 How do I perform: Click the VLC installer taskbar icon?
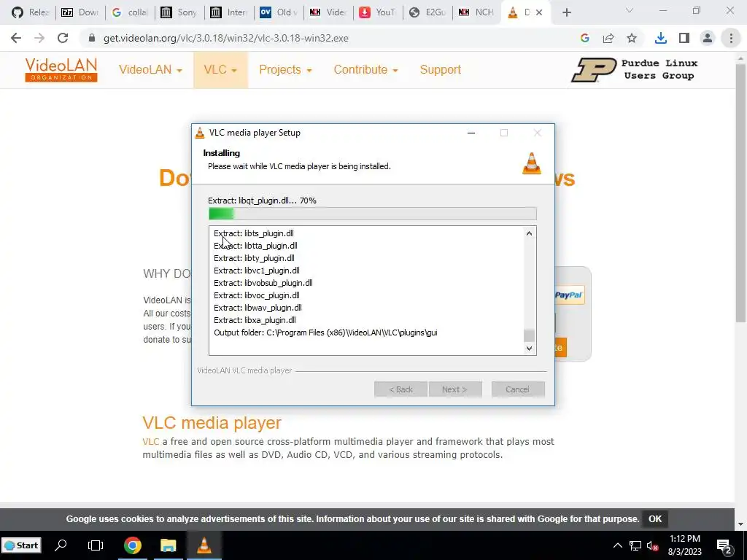coord(204,545)
